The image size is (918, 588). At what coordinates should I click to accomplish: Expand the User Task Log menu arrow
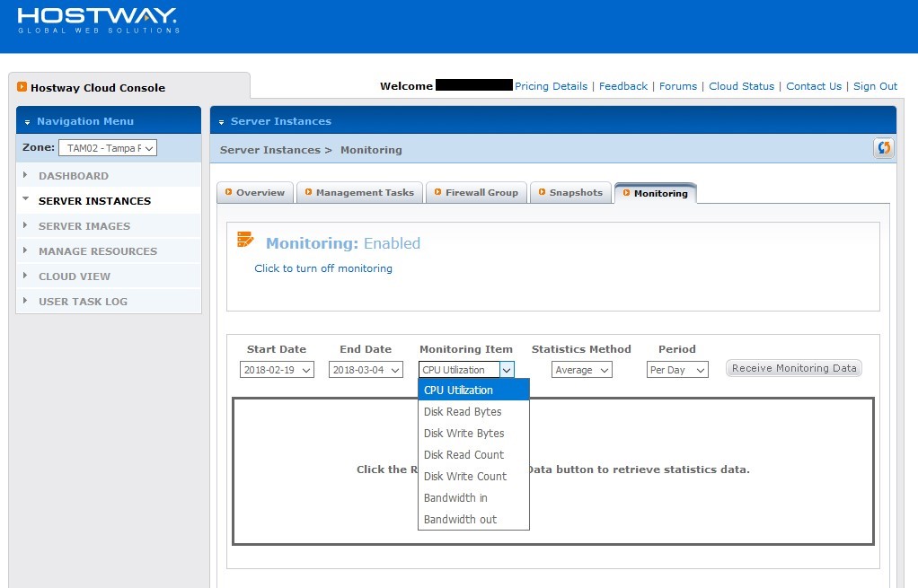pyautogui.click(x=25, y=300)
